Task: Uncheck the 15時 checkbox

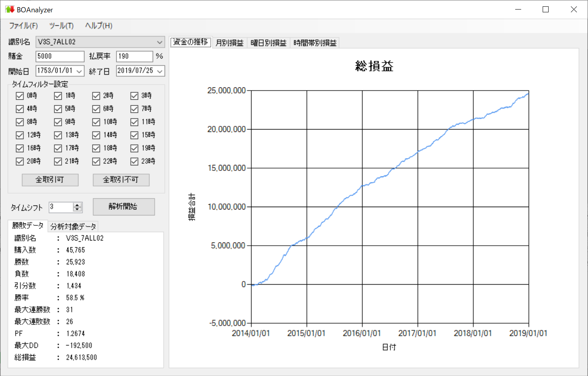Action: tap(134, 135)
